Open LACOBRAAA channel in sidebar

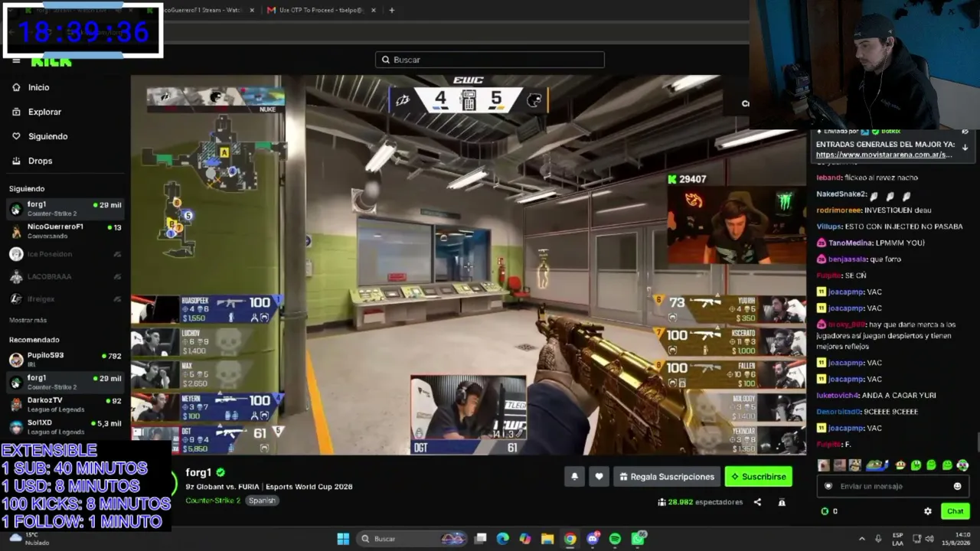pyautogui.click(x=65, y=276)
